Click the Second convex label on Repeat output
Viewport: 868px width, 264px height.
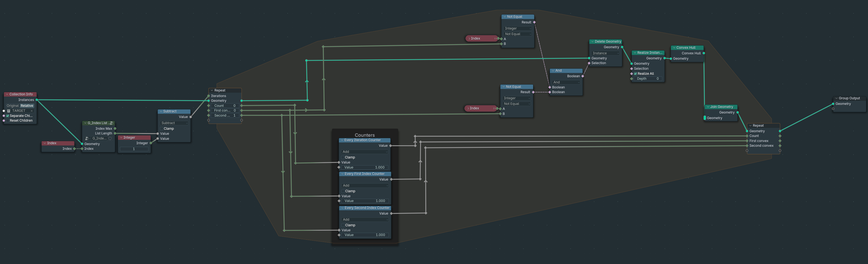pyautogui.click(x=761, y=146)
